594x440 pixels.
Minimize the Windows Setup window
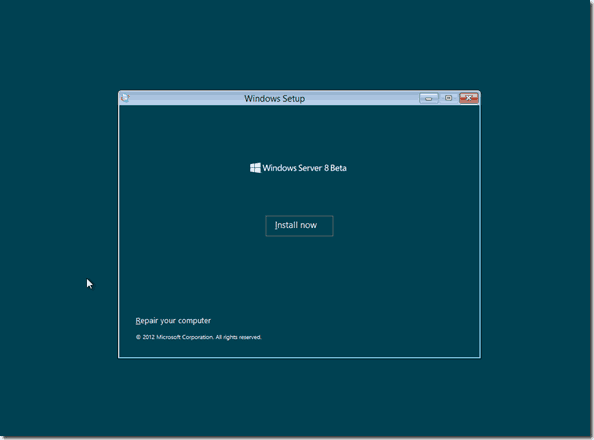[428, 99]
